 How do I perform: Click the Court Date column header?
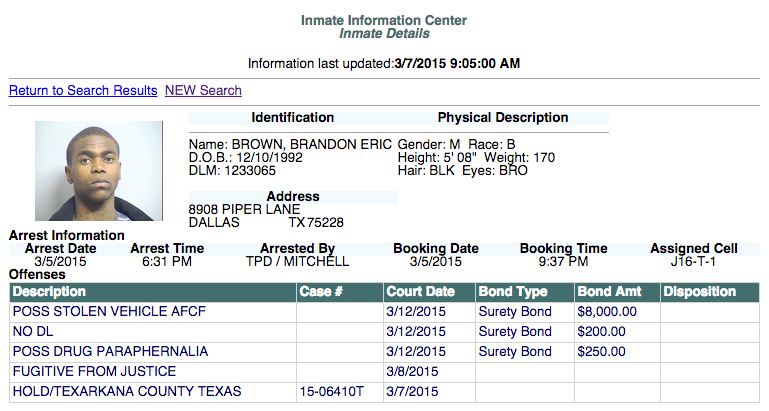(421, 292)
